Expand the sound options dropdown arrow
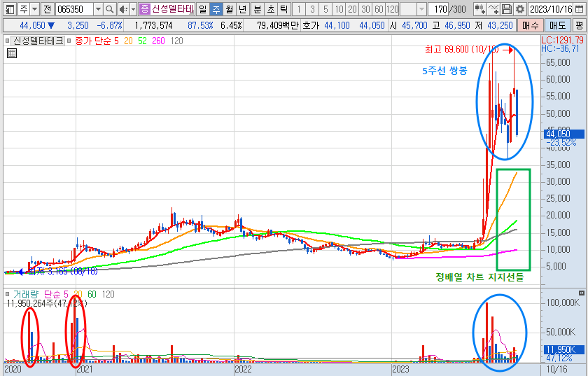Screen dimensions: 588x376 point(133,9)
